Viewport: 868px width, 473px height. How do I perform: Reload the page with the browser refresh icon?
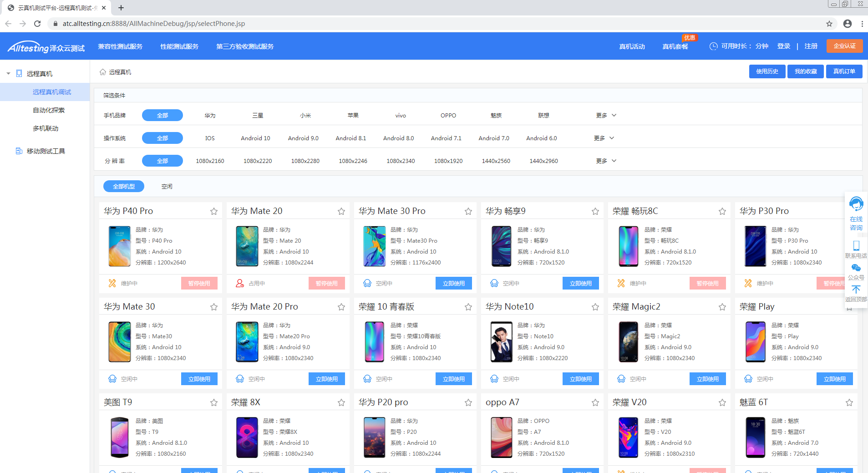coord(37,24)
